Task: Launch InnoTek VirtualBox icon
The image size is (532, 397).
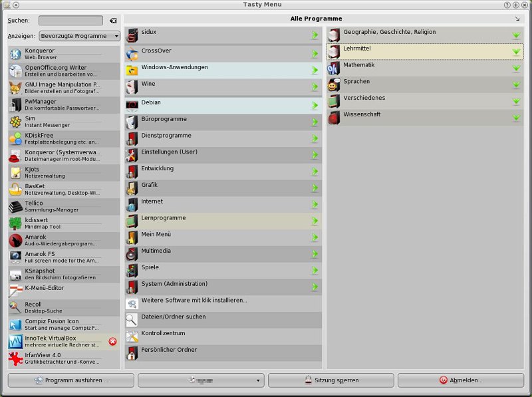Action: coord(15,342)
